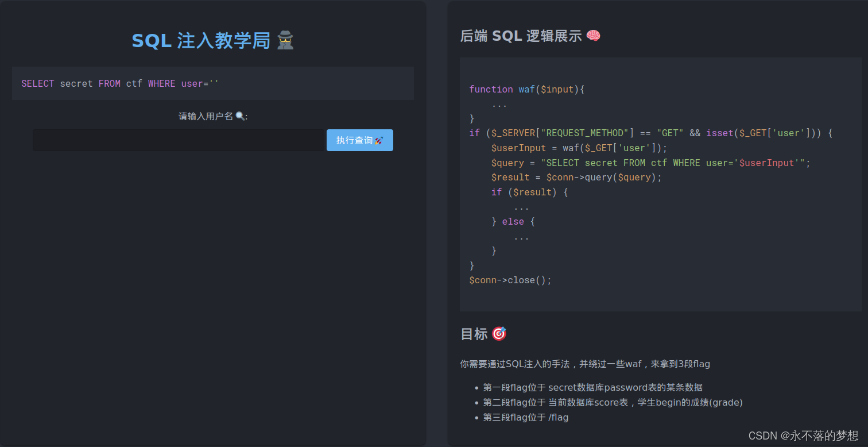Image resolution: width=868 pixels, height=447 pixels.
Task: Click inside the username input box
Action: [178, 140]
